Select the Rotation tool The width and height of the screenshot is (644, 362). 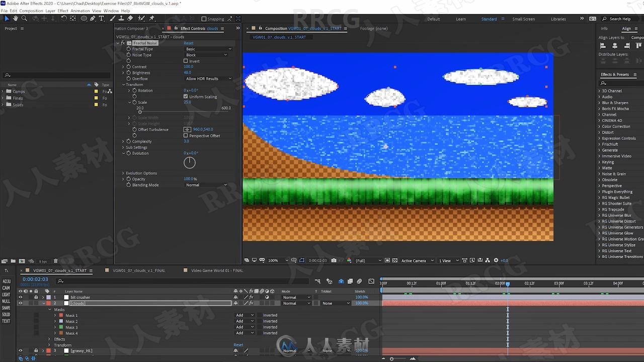pos(64,19)
